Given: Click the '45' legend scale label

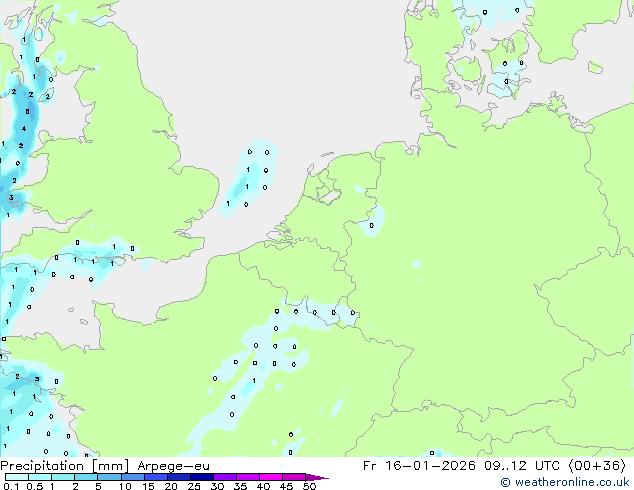Looking at the screenshot, I should pos(286,486).
